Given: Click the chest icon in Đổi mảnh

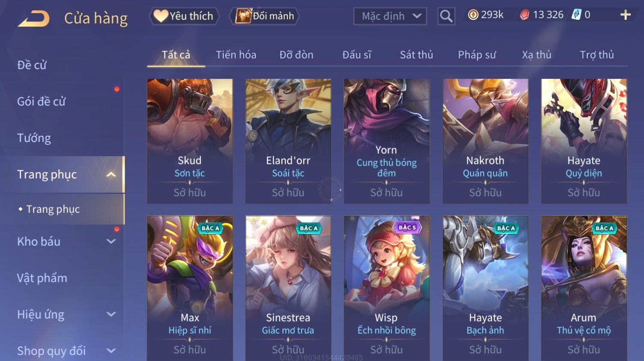Looking at the screenshot, I should coord(243,16).
